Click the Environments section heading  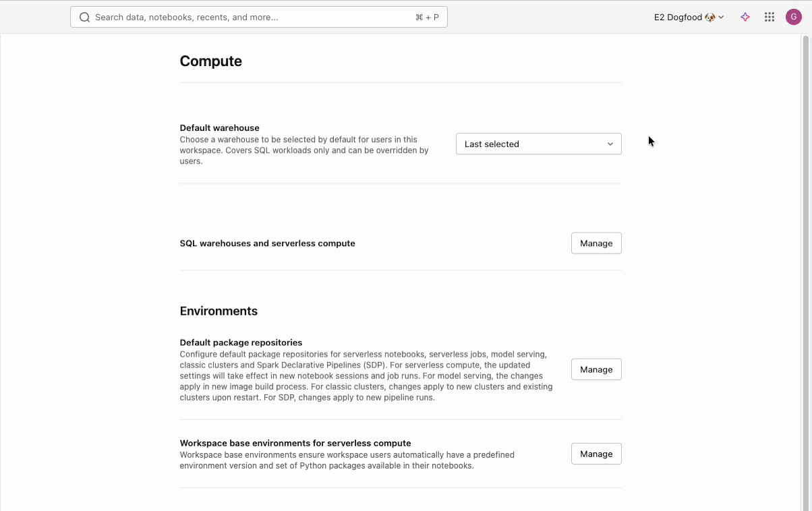click(219, 311)
